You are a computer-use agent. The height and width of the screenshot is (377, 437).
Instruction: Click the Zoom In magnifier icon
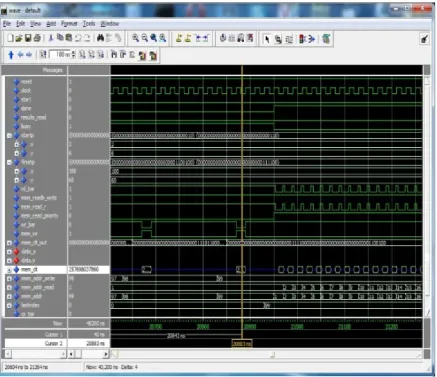pyautogui.click(x=135, y=39)
